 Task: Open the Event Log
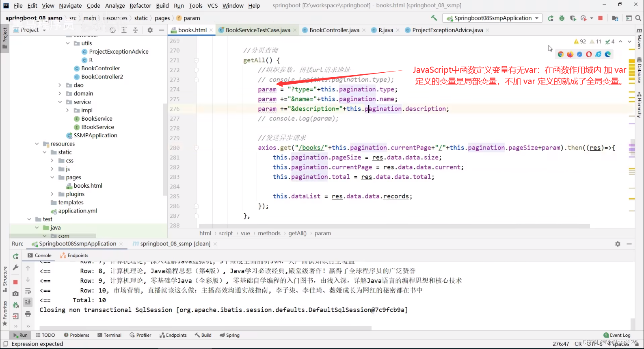coord(617,335)
